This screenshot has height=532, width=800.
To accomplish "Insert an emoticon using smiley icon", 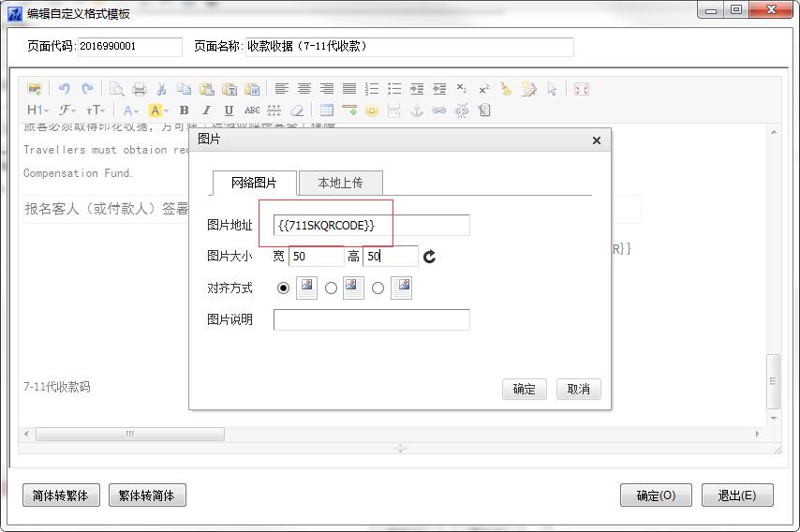I will pyautogui.click(x=371, y=111).
